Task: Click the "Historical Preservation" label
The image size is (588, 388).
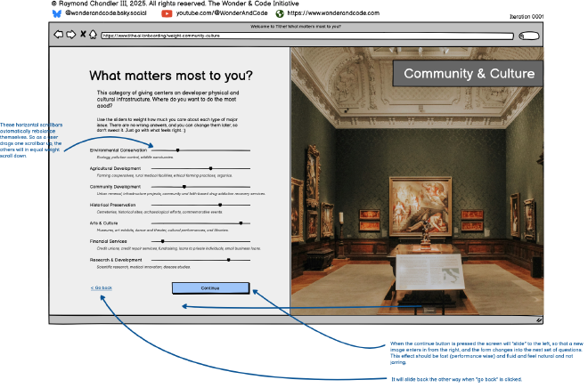Action: [112, 205]
